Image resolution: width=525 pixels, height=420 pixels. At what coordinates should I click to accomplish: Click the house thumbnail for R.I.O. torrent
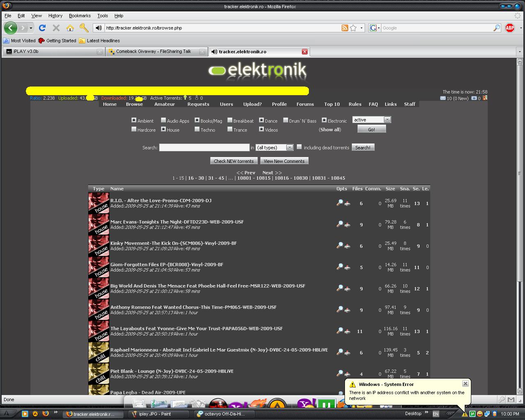[99, 203]
